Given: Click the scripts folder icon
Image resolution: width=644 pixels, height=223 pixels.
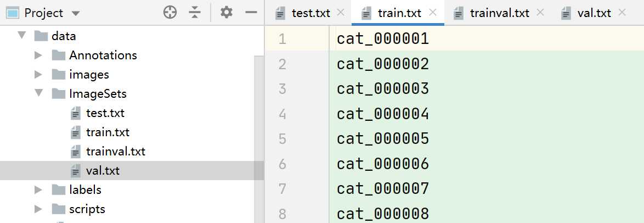Looking at the screenshot, I should (59, 209).
